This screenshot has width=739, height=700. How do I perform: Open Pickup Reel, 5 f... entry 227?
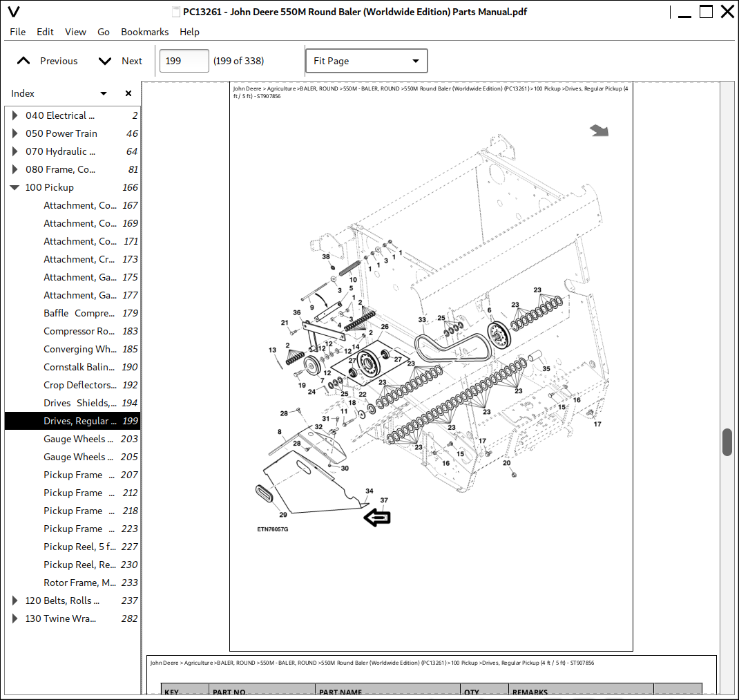click(73, 547)
